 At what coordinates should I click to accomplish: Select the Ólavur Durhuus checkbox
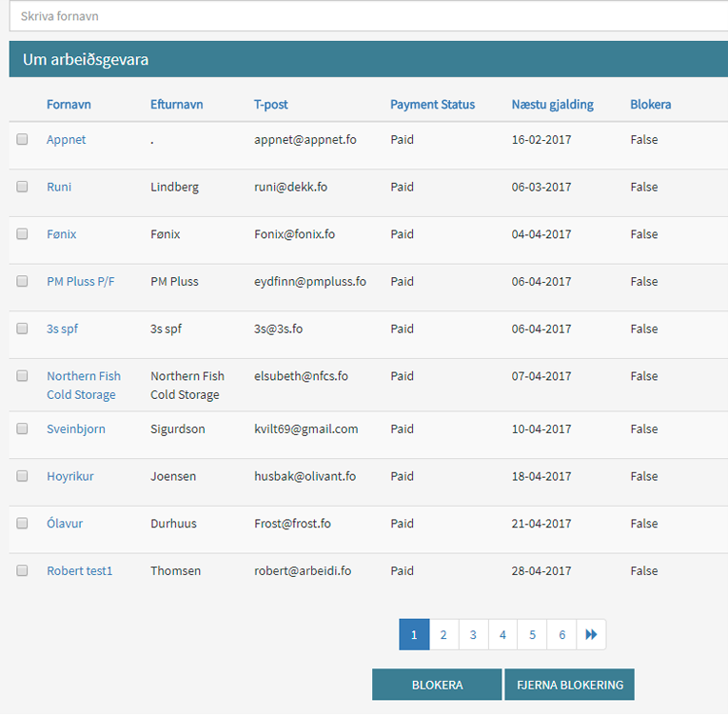pyautogui.click(x=22, y=523)
